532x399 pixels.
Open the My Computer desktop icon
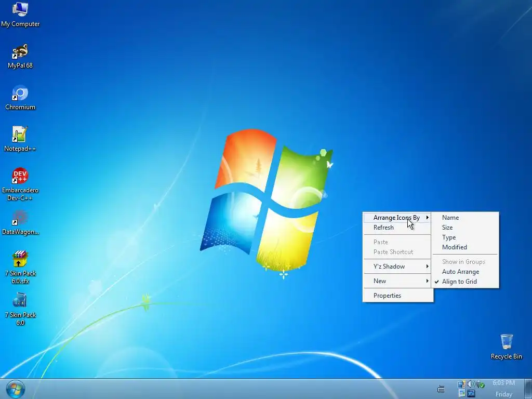(20, 14)
